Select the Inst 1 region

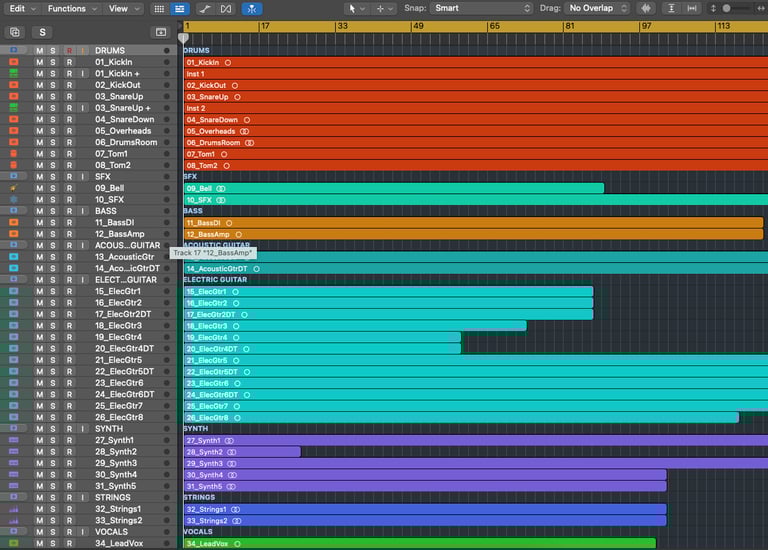pyautogui.click(x=476, y=74)
